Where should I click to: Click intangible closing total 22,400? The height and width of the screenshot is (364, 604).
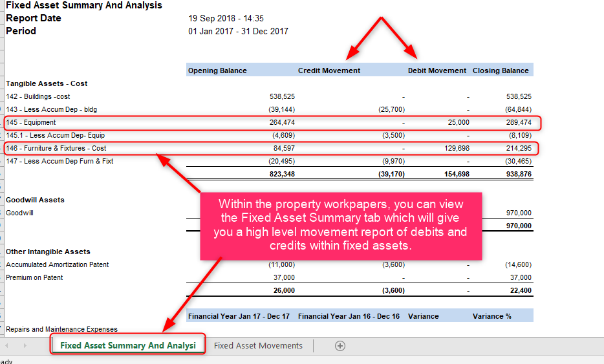(521, 290)
